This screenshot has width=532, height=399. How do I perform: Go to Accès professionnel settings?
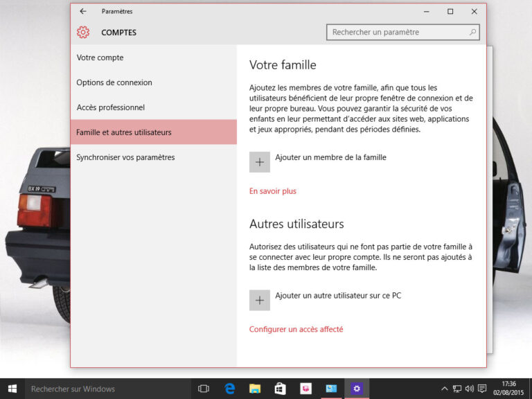click(110, 107)
